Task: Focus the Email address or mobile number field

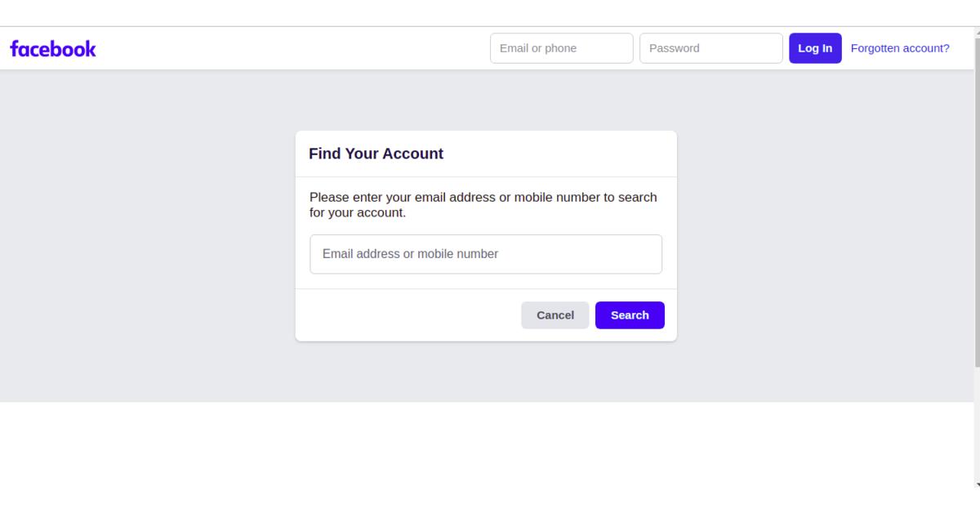Action: tap(485, 254)
